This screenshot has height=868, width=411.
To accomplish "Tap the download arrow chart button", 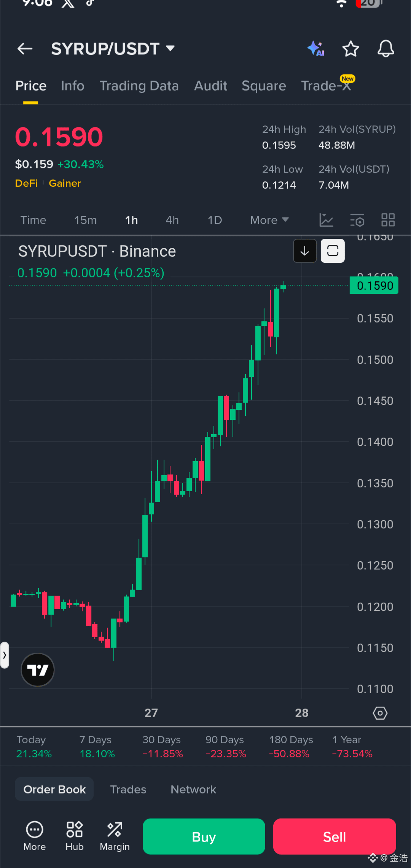I will [305, 251].
